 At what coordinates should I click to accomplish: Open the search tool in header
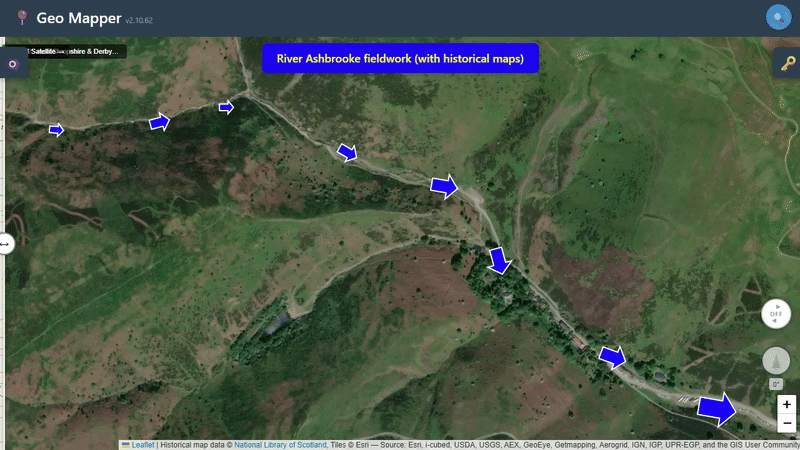(x=778, y=17)
